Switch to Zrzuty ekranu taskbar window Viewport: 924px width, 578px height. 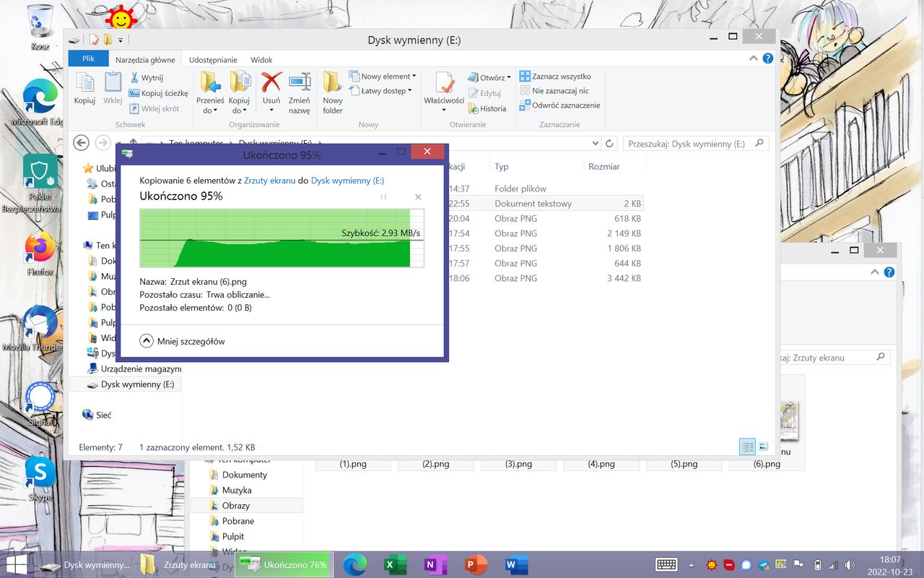point(182,564)
